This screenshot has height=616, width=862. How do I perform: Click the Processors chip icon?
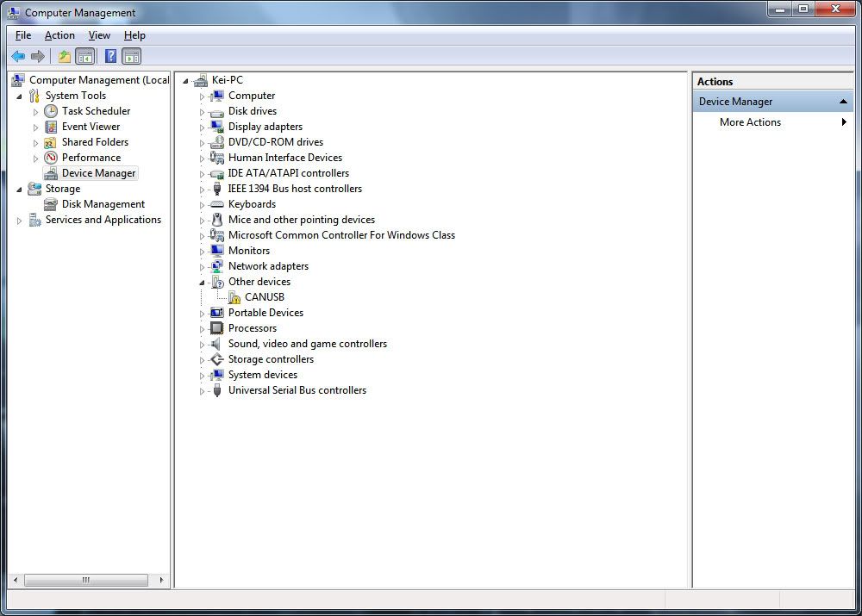click(x=218, y=328)
